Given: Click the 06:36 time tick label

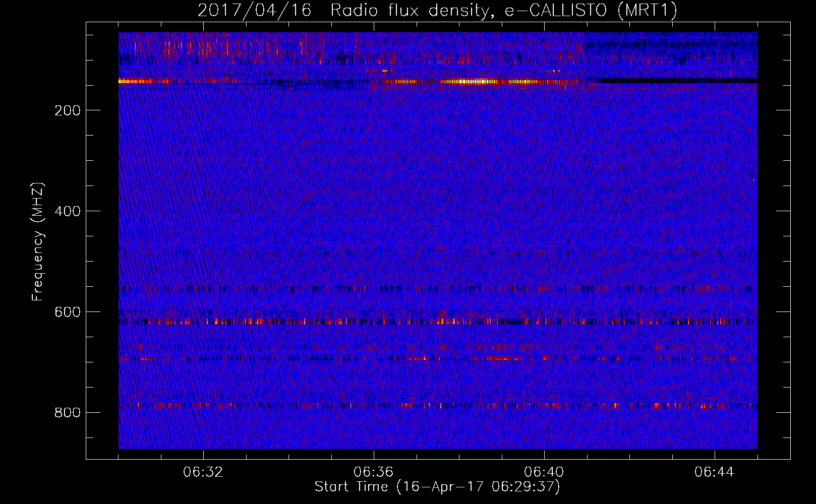Looking at the screenshot, I should coord(374,472).
